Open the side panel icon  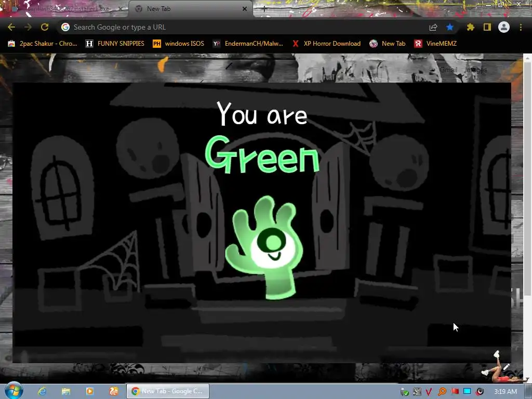pyautogui.click(x=487, y=27)
